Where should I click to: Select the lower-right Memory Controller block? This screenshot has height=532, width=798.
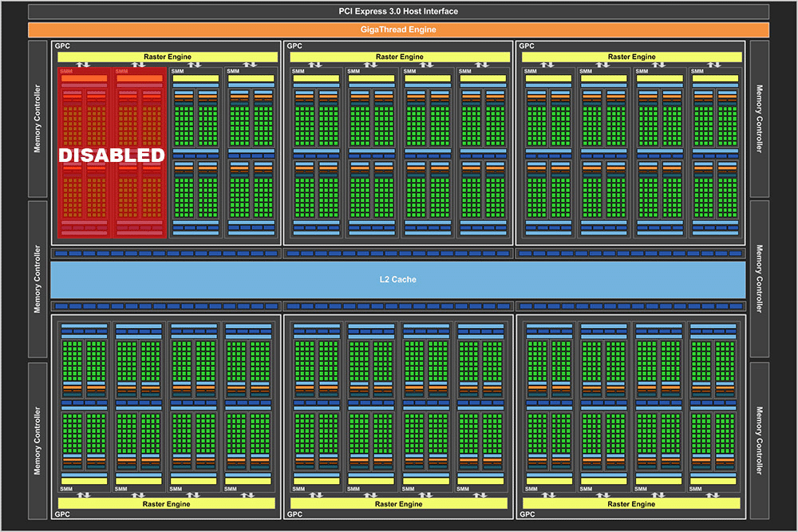[759, 441]
